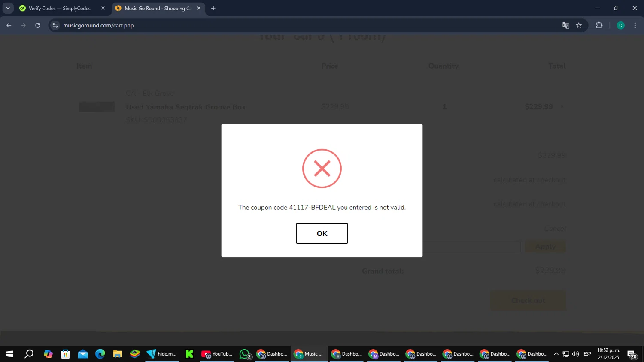This screenshot has height=362, width=644.
Task: Open the Chrome profile avatar menu
Action: click(620, 25)
